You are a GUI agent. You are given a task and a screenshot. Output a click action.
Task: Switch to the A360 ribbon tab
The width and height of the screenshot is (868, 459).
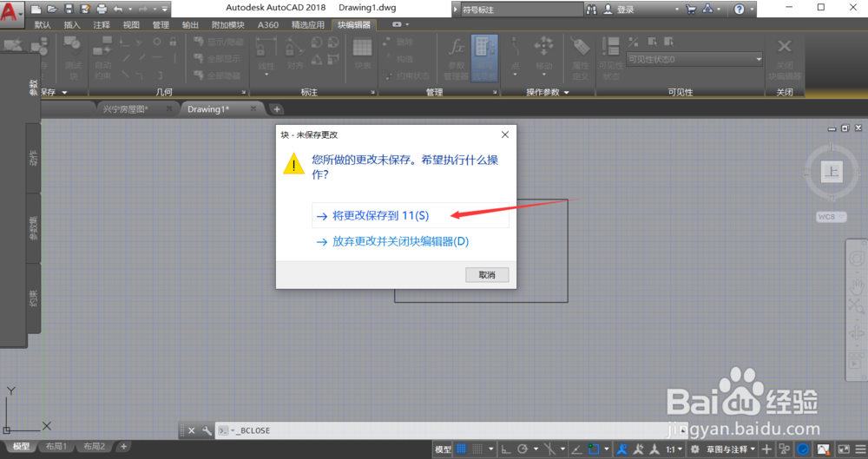tap(268, 25)
